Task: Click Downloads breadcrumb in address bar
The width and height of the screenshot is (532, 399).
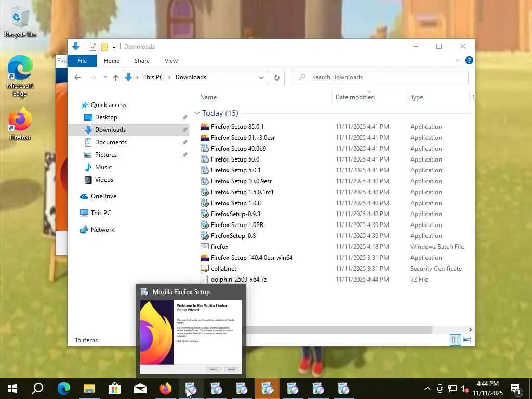Action: click(x=191, y=77)
